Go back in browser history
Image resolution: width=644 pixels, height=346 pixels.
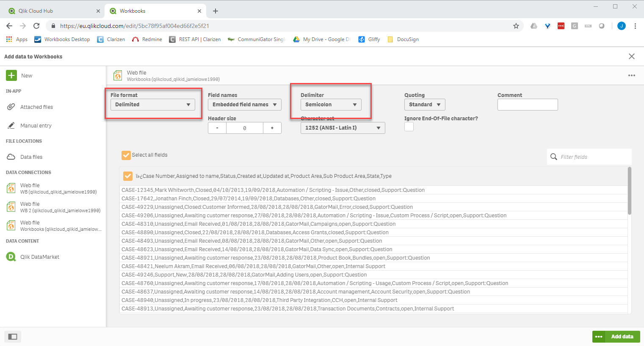pos(9,26)
